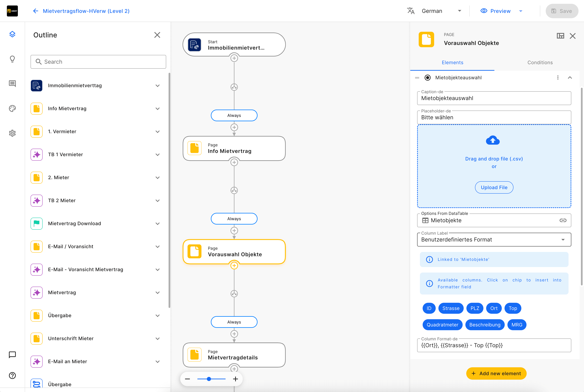Open the layers outline sidebar icon

12,34
